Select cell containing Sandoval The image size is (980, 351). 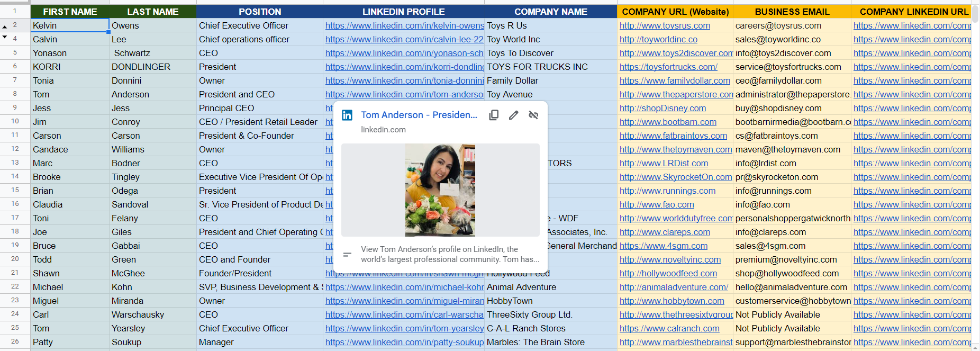153,204
